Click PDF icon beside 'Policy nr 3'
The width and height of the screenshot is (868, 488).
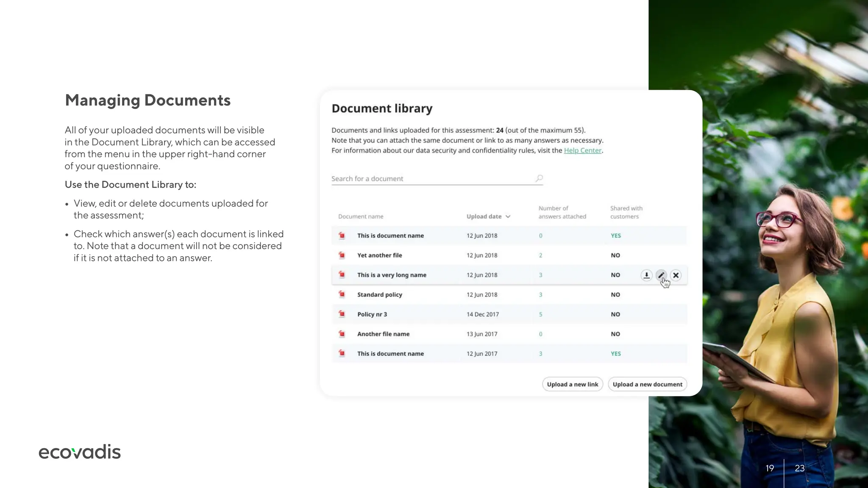pyautogui.click(x=342, y=314)
